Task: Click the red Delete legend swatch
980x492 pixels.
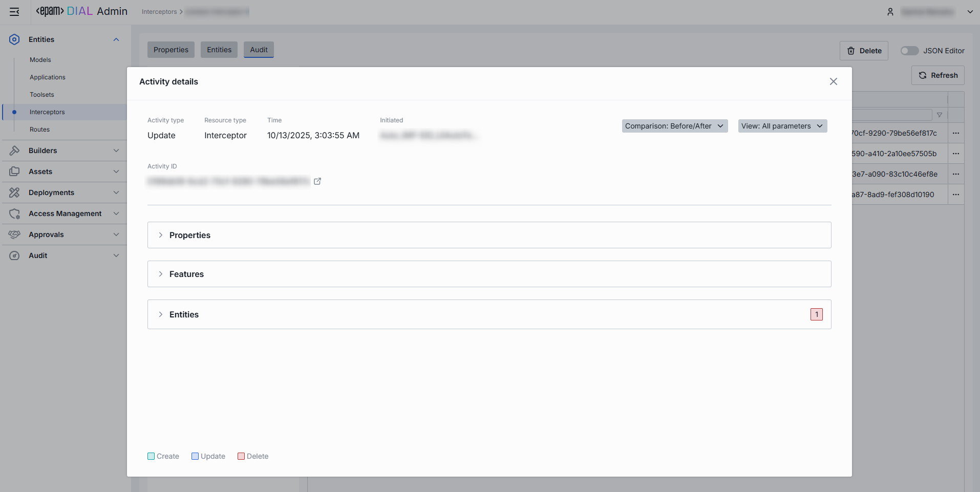Action: [241, 456]
